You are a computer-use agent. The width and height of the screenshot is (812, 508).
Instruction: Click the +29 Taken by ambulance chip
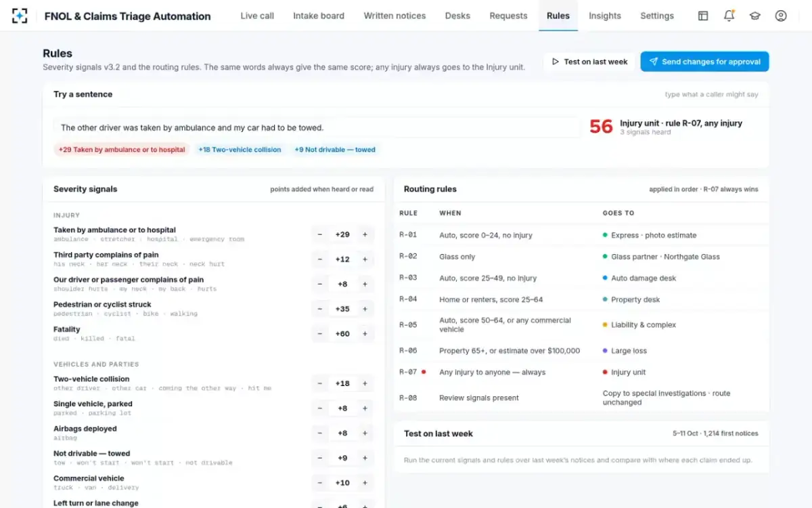click(x=122, y=150)
